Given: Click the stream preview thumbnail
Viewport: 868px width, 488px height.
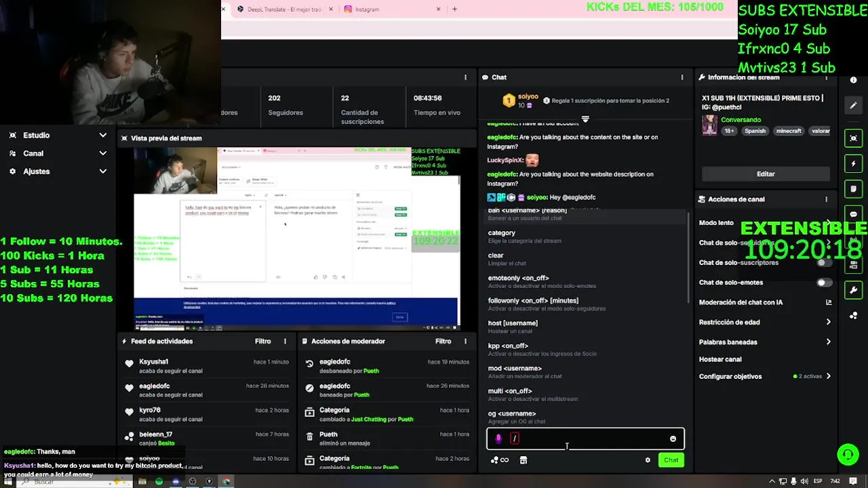Looking at the screenshot, I should pyautogui.click(x=298, y=239).
